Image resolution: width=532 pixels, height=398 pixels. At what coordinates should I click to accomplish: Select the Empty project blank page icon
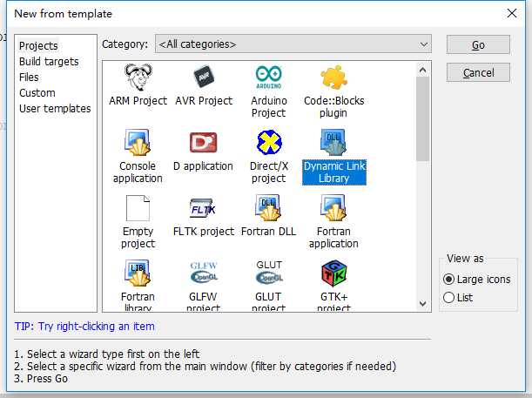pyautogui.click(x=138, y=208)
